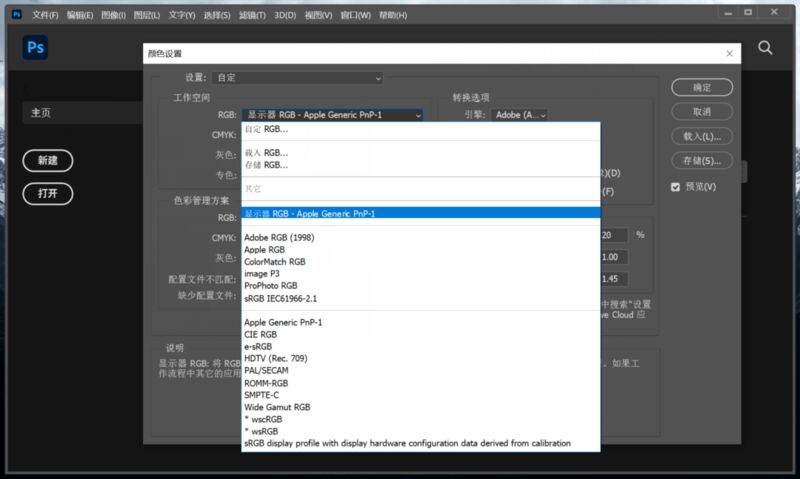Screen dimensions: 800x479
Task: Select sRGB IEC61966-2.1 profile
Action: (x=421, y=298)
